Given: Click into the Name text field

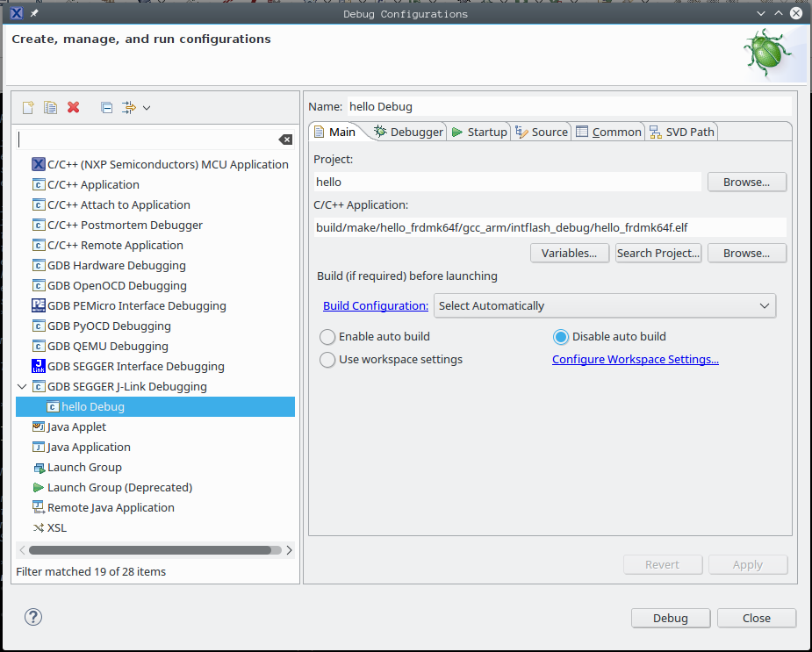Looking at the screenshot, I should click(569, 106).
